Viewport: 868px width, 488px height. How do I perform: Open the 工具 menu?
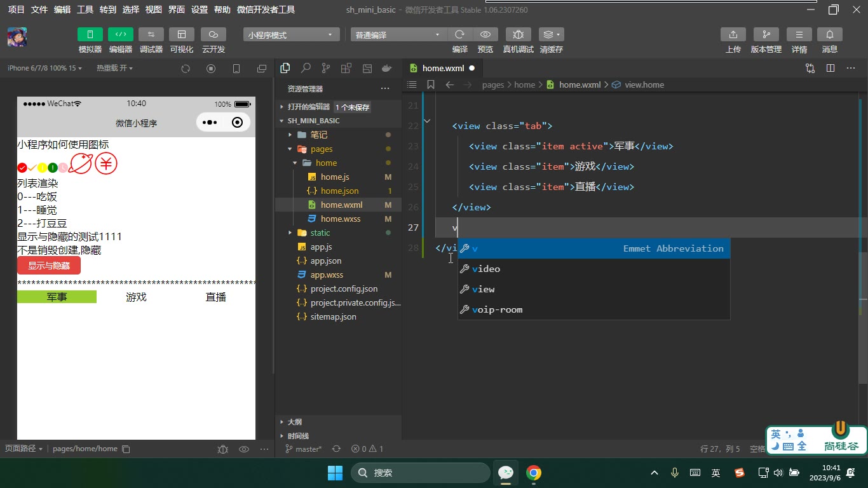pos(85,10)
